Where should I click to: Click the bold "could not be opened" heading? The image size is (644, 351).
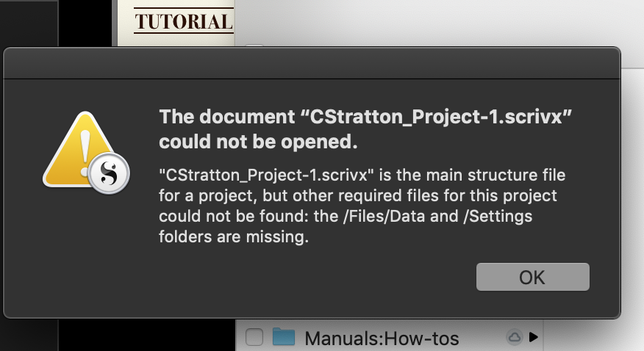(258, 142)
